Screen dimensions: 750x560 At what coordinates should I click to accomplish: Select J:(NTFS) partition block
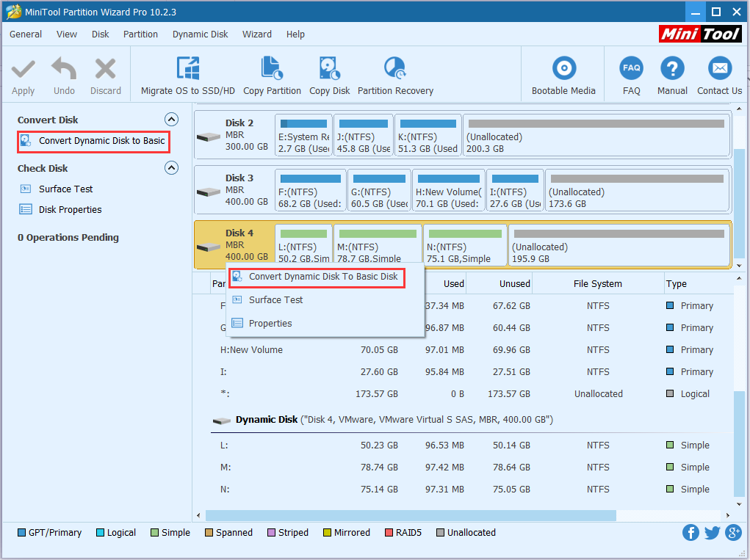364,136
